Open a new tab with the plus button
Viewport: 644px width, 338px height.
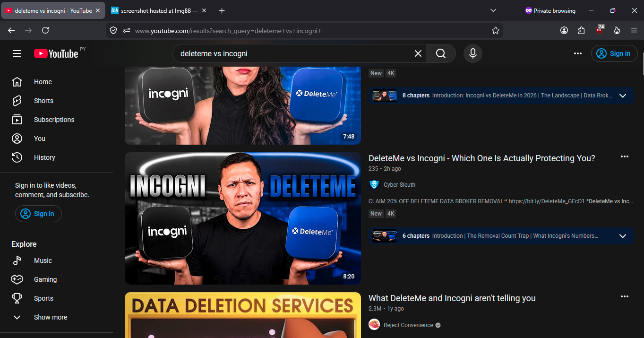(222, 10)
